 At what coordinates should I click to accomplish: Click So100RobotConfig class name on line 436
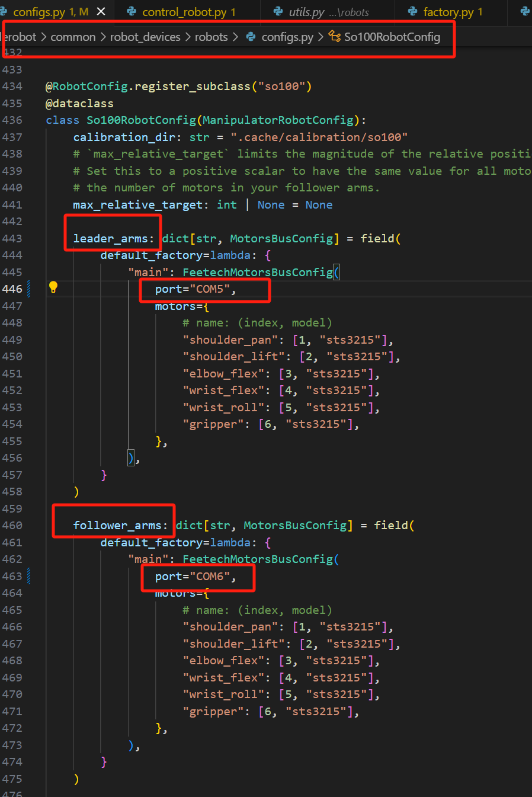click(x=142, y=120)
